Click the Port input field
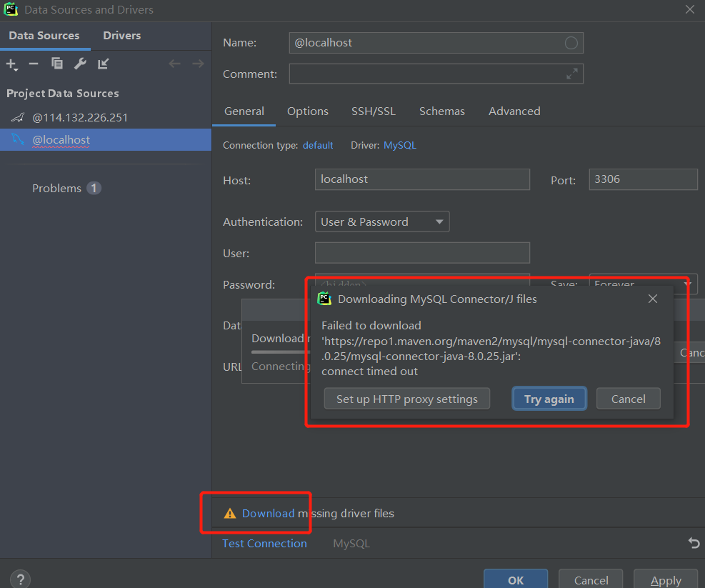705x588 pixels. [643, 179]
